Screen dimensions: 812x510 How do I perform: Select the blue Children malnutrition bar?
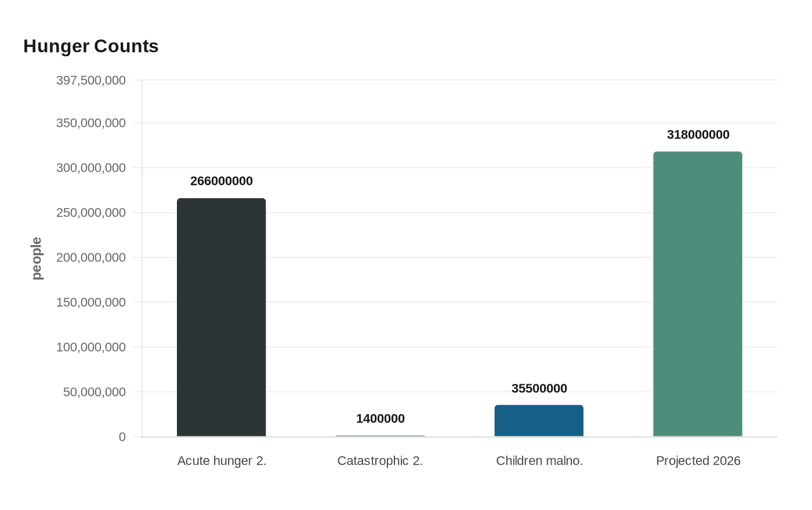pos(539,421)
